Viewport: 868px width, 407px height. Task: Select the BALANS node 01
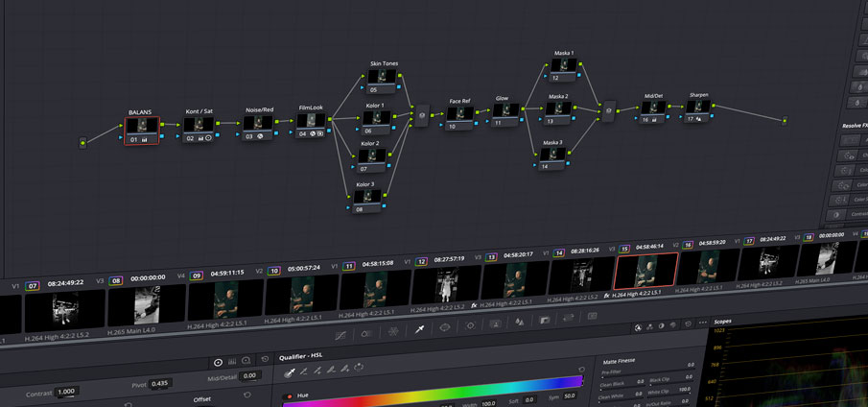pos(142,126)
